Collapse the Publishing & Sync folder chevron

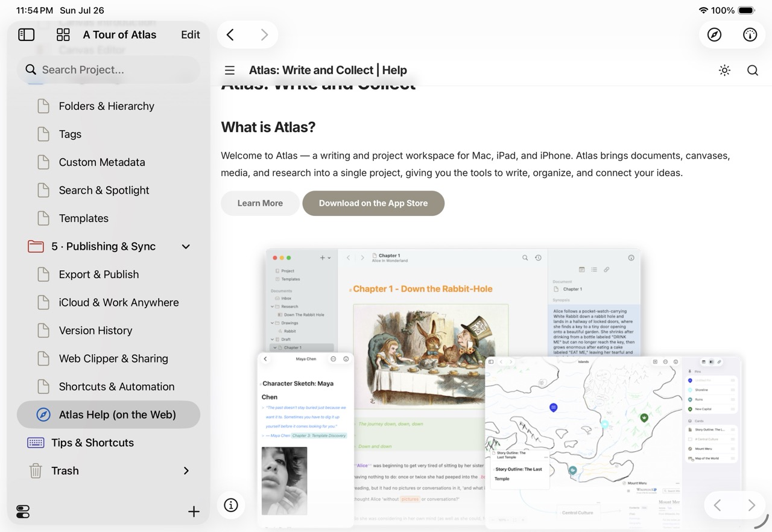click(186, 247)
